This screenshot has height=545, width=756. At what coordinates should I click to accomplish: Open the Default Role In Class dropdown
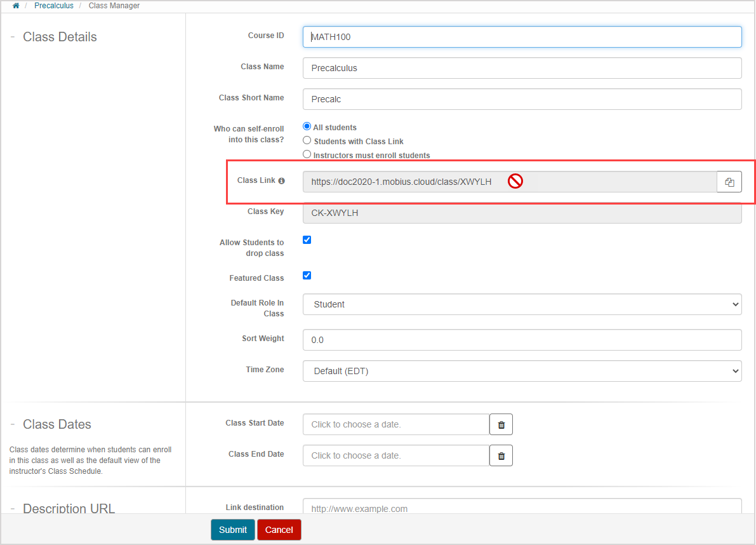522,304
